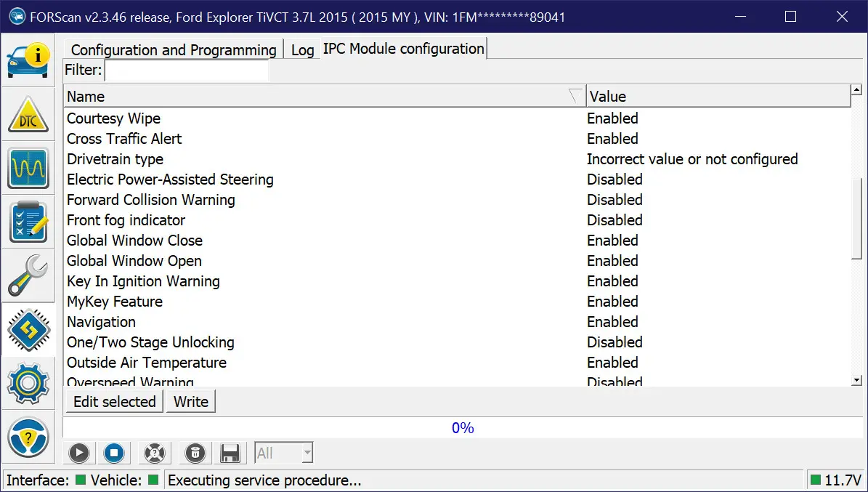Click the green Interface status indicator
Image resolution: width=868 pixels, height=492 pixels.
tap(81, 480)
